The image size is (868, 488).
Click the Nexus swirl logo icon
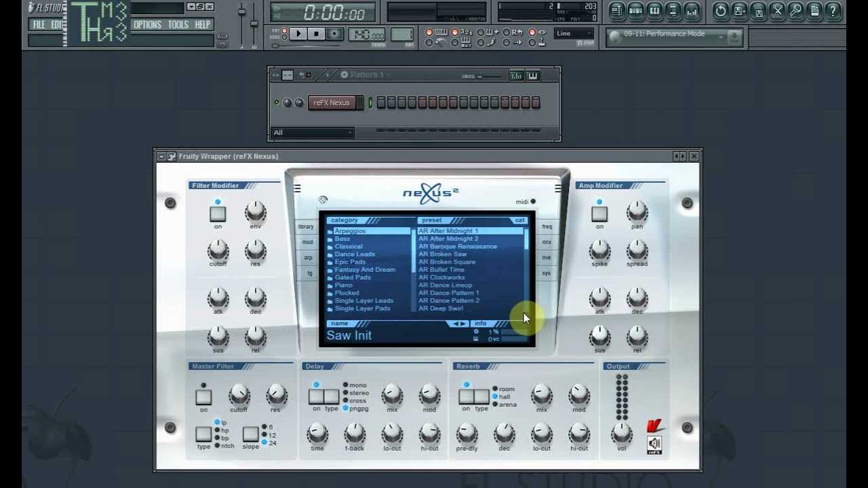tap(323, 200)
